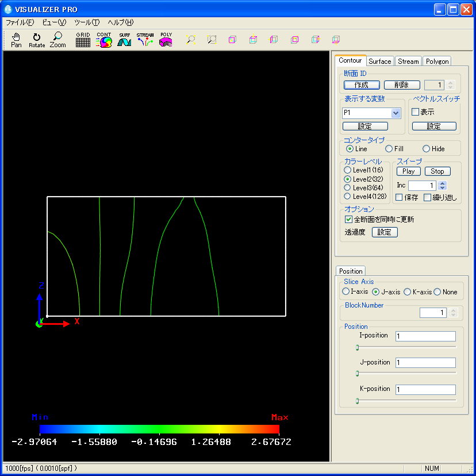
Task: Select the Zoom tool
Action: pyautogui.click(x=57, y=40)
